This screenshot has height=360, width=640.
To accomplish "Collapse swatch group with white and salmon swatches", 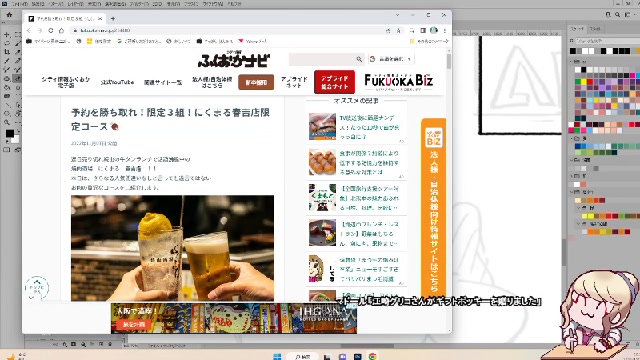I will 571,176.
